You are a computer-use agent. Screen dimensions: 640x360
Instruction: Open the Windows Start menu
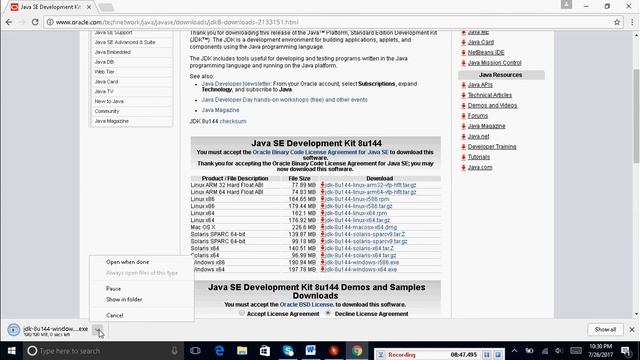coord(11,351)
